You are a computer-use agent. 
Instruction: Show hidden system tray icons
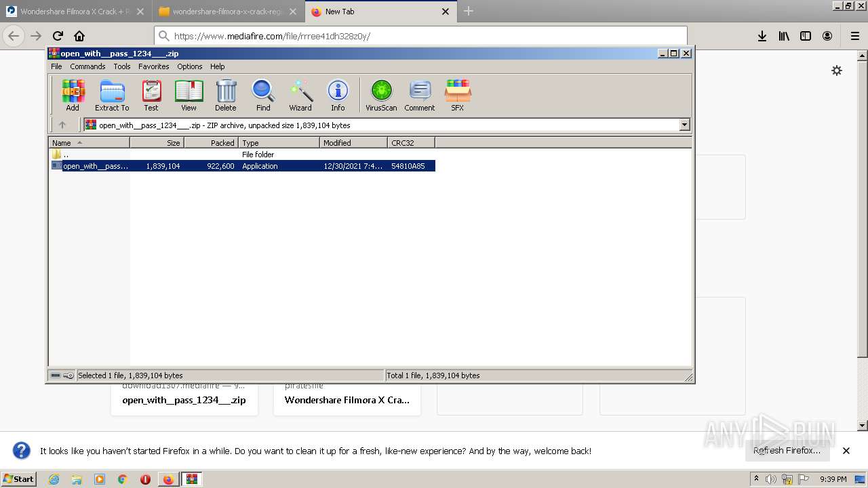pos(757,479)
